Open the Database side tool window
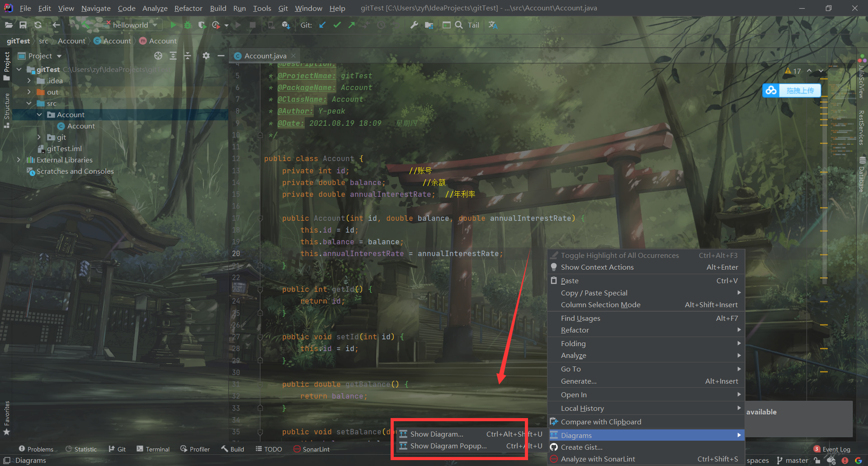Screen dimensions: 868x466 pos(862,174)
